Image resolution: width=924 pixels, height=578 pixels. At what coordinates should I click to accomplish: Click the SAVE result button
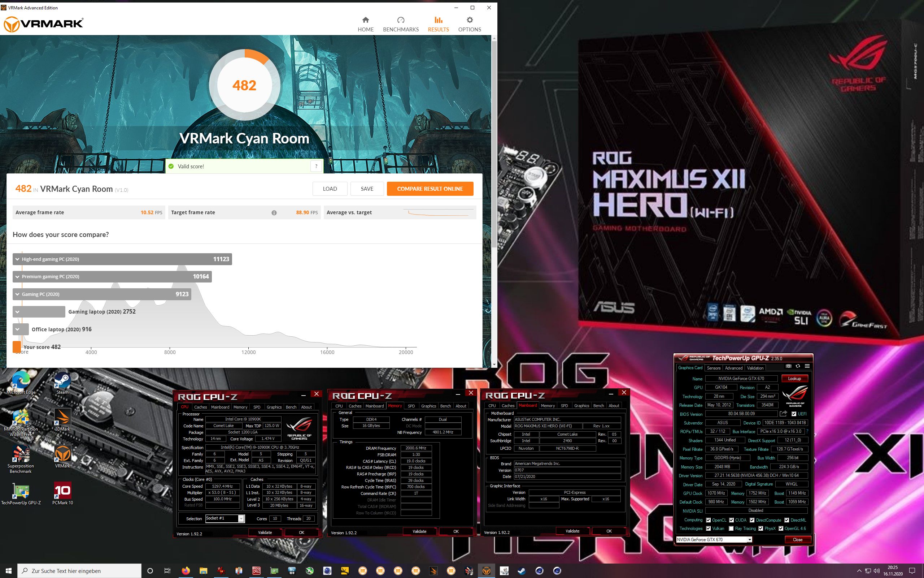[x=367, y=189]
